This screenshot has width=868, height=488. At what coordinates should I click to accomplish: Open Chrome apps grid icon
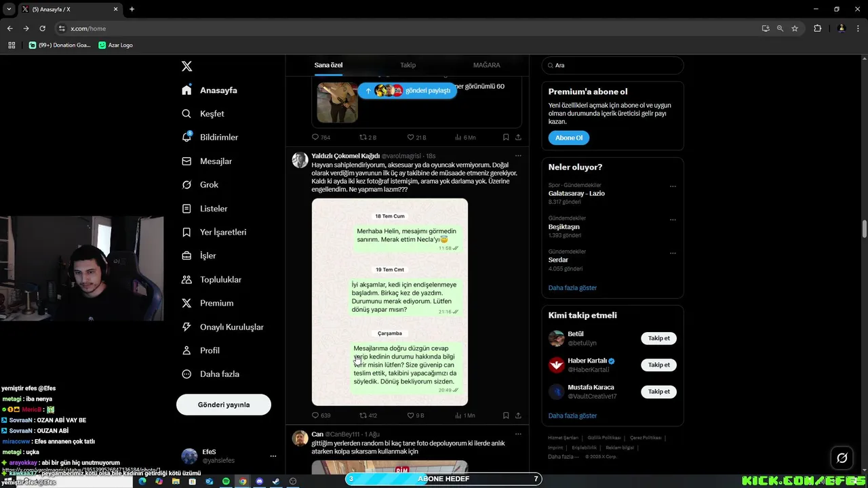click(12, 45)
